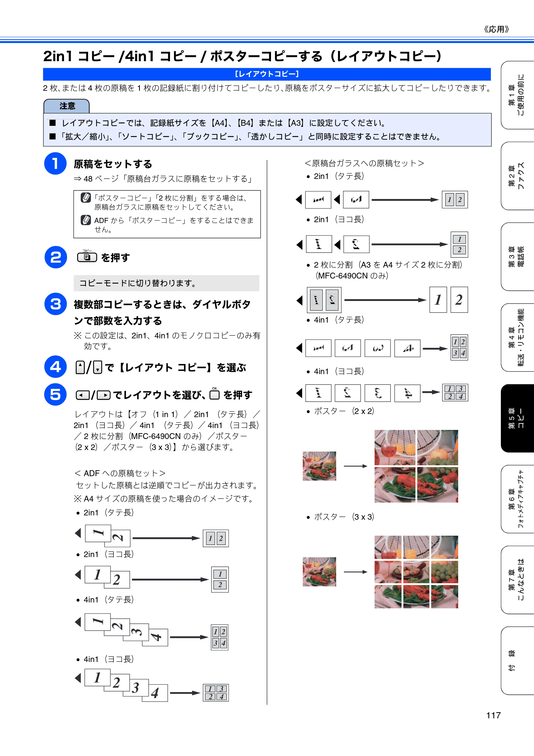Click the ADF 4in1 (ヨコ長) result page diagram
534x756 pixels.
pos(216,692)
